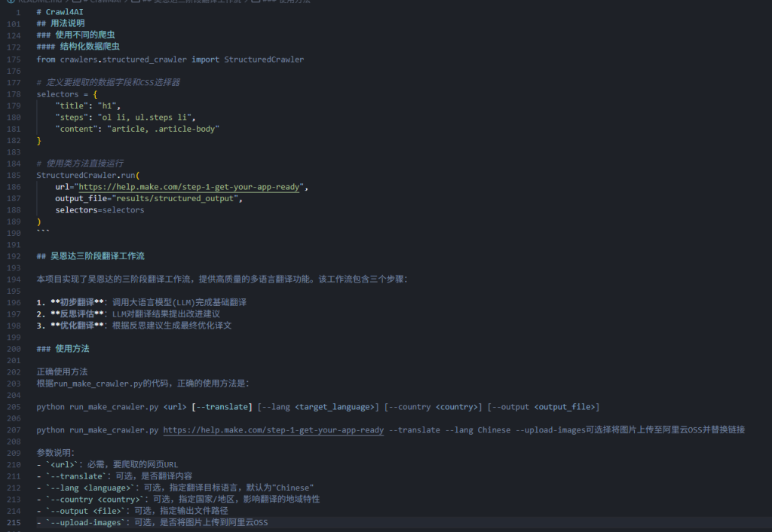This screenshot has width=772, height=532.
Task: Jump to sticky header '# Crawl4AI'
Action: pos(60,12)
